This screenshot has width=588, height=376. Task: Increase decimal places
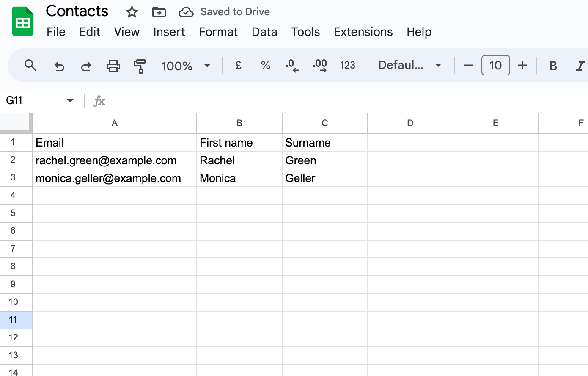(320, 66)
